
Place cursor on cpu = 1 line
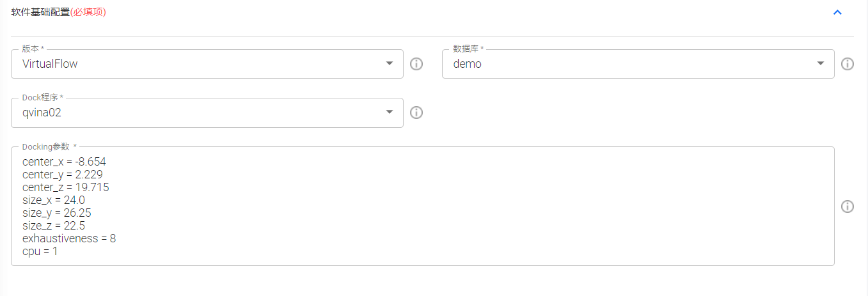coord(40,251)
